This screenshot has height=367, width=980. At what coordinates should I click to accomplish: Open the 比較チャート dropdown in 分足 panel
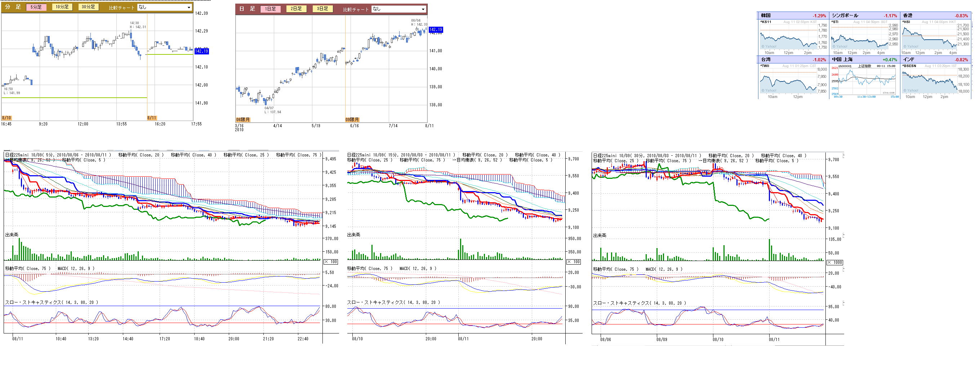tap(164, 7)
